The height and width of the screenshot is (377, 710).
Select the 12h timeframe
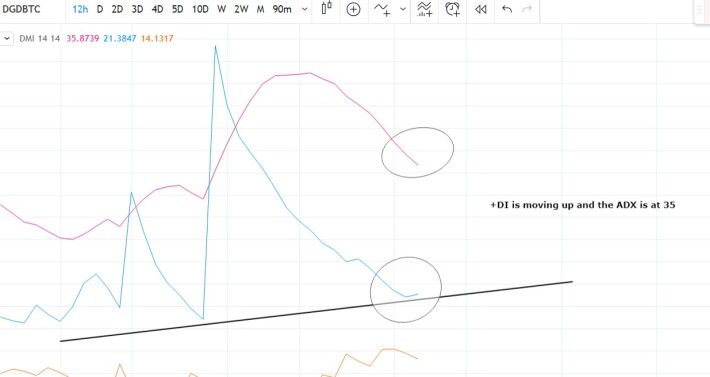pos(80,9)
